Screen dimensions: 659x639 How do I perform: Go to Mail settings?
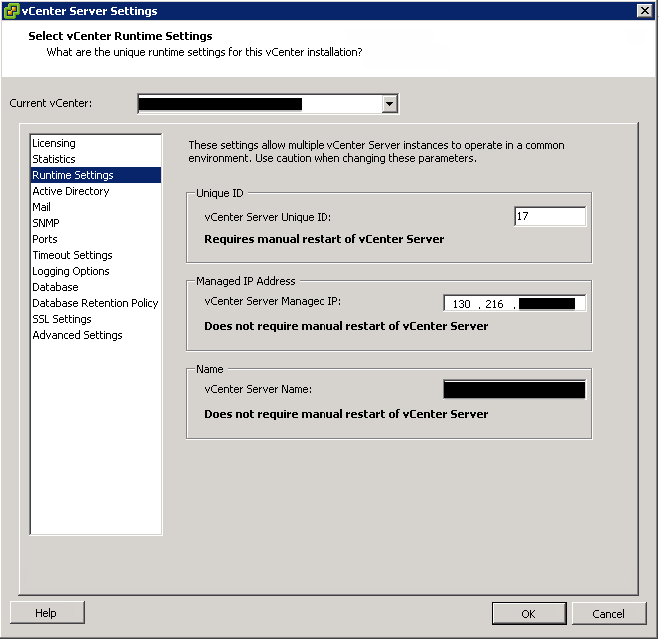click(x=42, y=207)
